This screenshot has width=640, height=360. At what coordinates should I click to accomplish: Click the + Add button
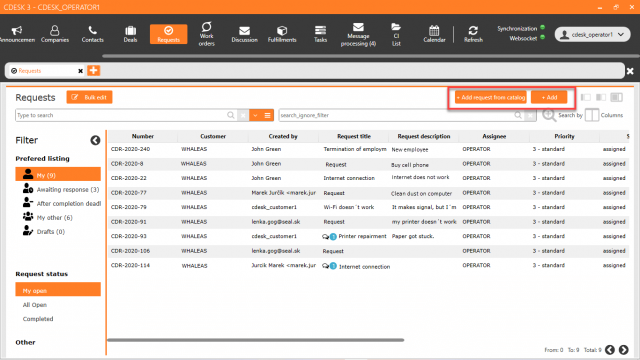549,98
